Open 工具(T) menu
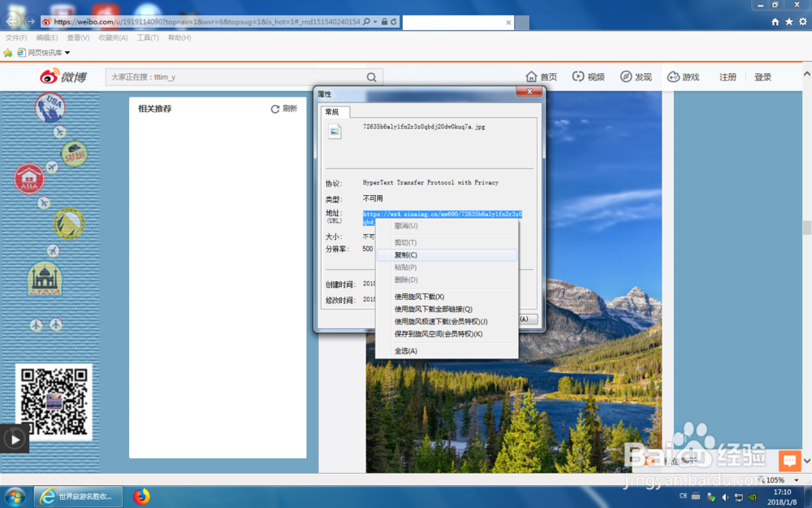The height and width of the screenshot is (508, 812). pyautogui.click(x=148, y=38)
